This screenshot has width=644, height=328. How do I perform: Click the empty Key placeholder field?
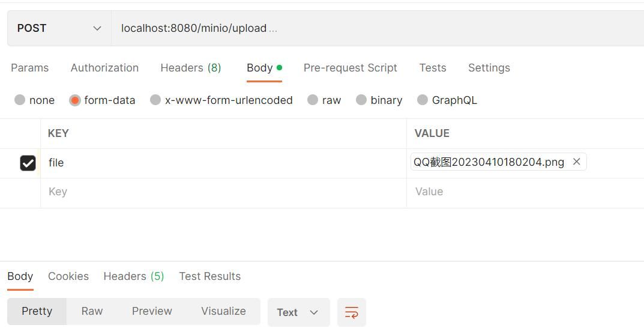tap(222, 192)
